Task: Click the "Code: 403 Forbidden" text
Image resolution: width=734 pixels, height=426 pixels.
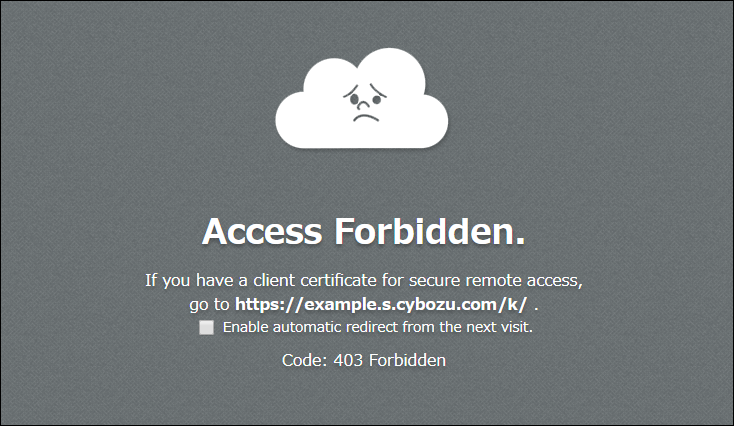Action: [364, 360]
